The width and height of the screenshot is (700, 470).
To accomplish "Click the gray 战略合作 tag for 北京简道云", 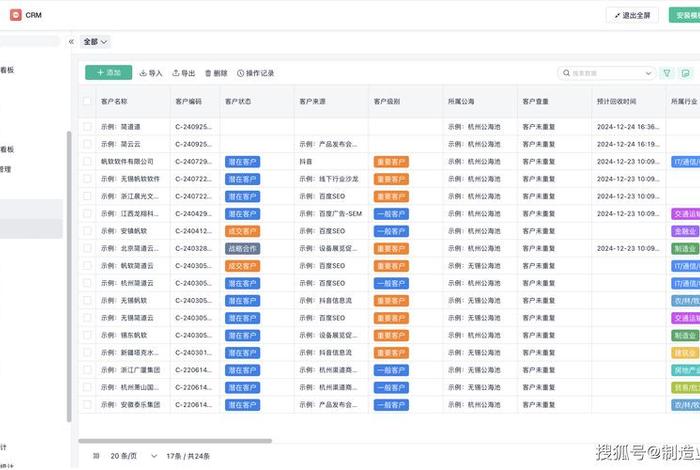I will (x=242, y=249).
